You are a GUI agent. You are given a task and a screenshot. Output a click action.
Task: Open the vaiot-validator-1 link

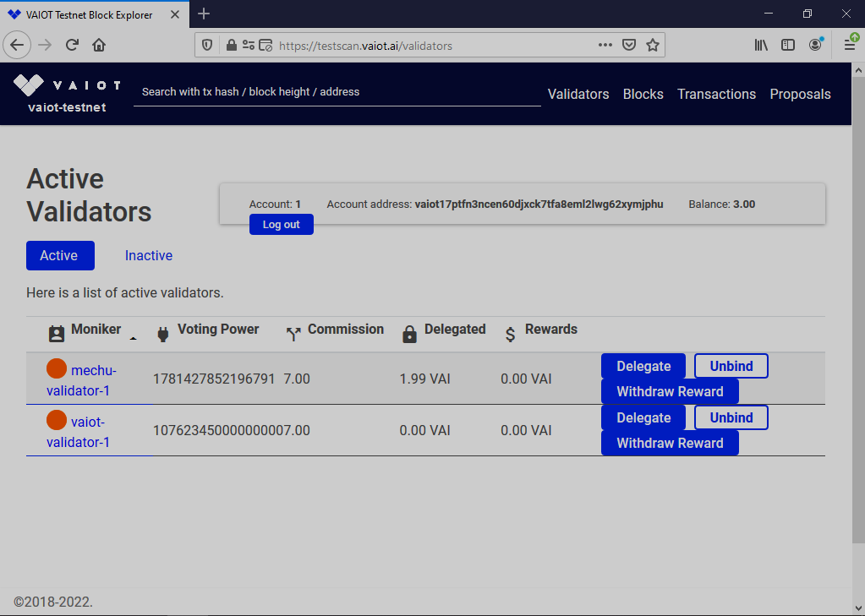(78, 432)
